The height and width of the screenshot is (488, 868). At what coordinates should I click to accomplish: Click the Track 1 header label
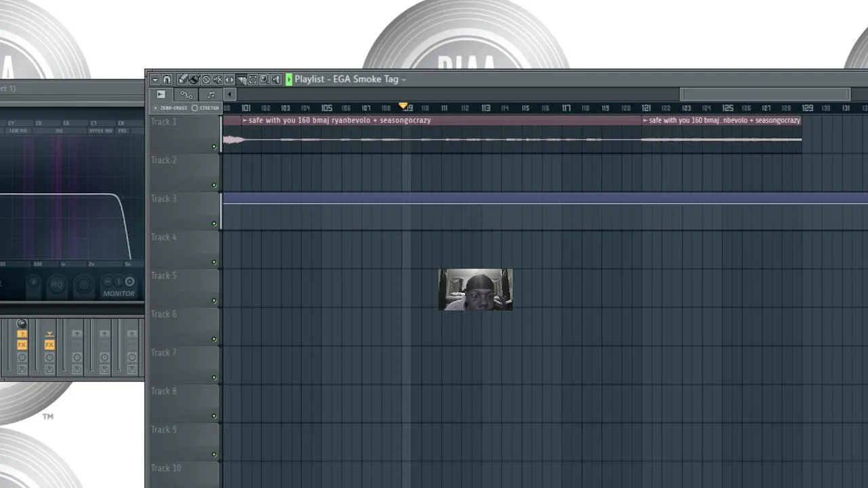point(163,122)
